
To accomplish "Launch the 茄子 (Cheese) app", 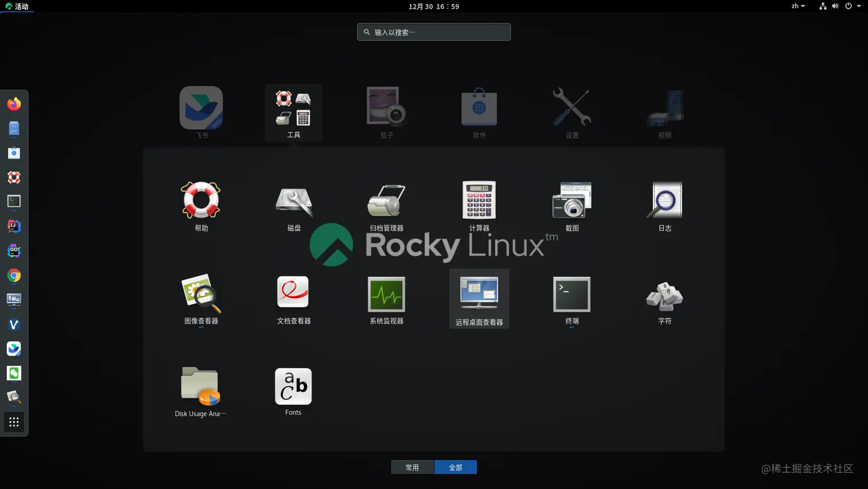I will pos(386,112).
